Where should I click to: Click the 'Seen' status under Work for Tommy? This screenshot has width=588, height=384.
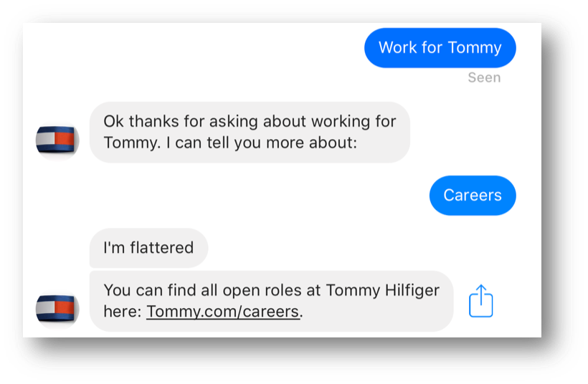484,77
